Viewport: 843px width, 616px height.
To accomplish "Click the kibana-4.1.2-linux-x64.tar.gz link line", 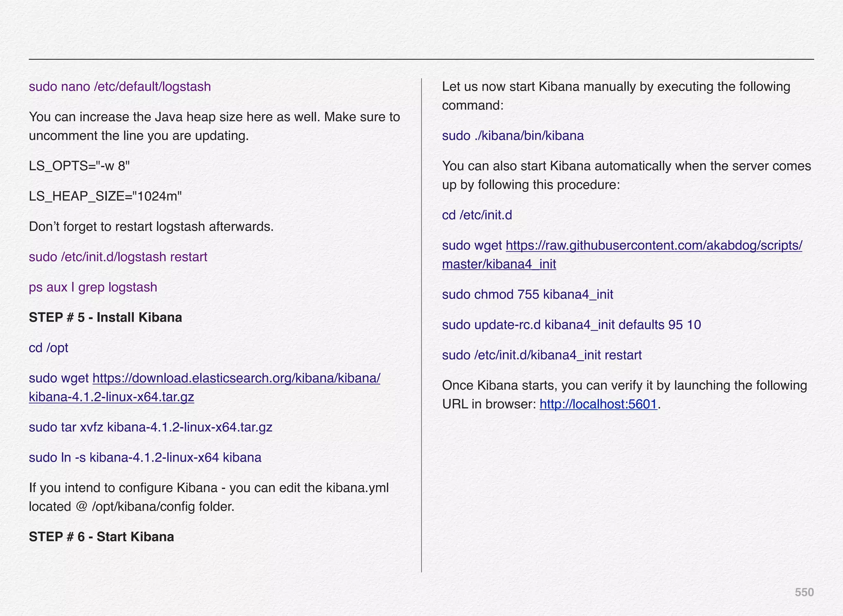I will point(111,397).
